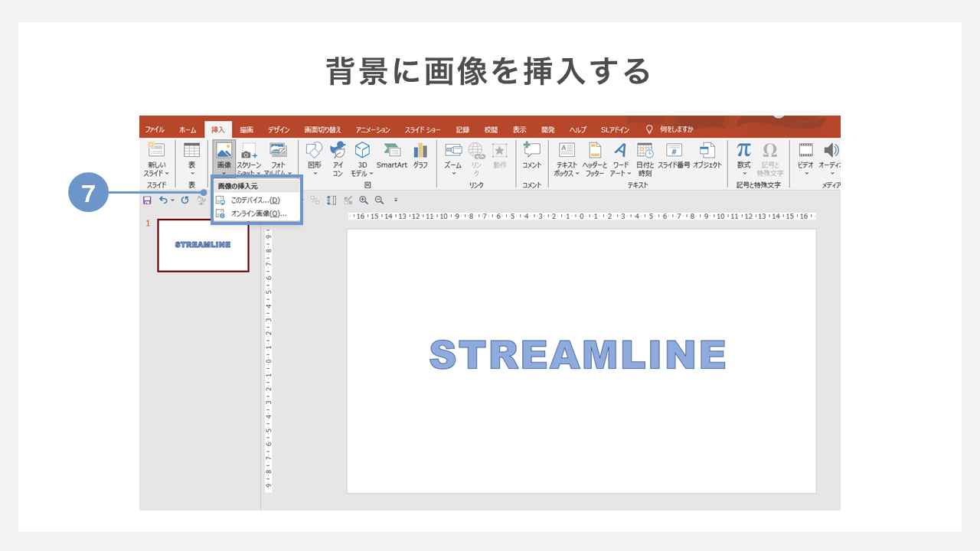Click the 3Dモデル cube icon
Viewport: 980px width, 551px height.
coord(362,150)
